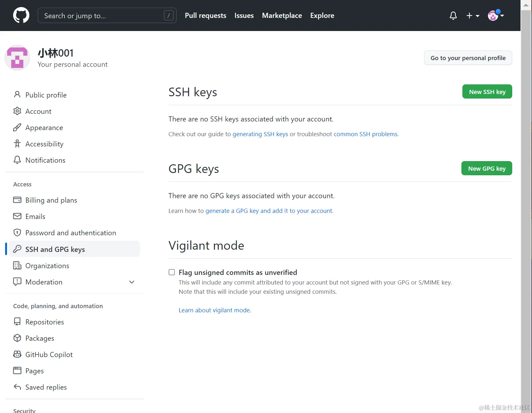Open Marketplace in top navigation
Image resolution: width=532 pixels, height=413 pixels.
coord(282,15)
